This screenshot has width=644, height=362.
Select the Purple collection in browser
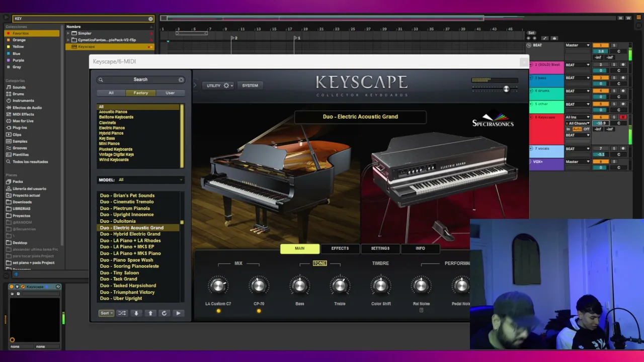point(18,60)
